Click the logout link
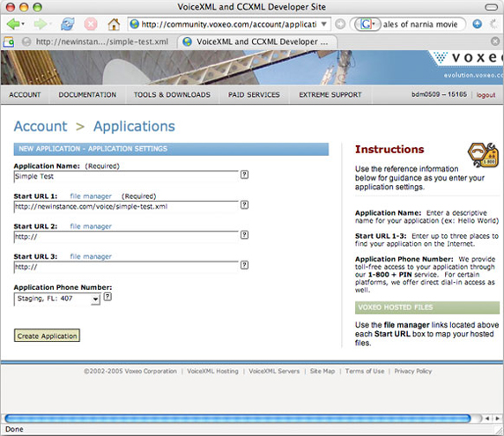This screenshot has height=436, width=504. click(x=485, y=95)
